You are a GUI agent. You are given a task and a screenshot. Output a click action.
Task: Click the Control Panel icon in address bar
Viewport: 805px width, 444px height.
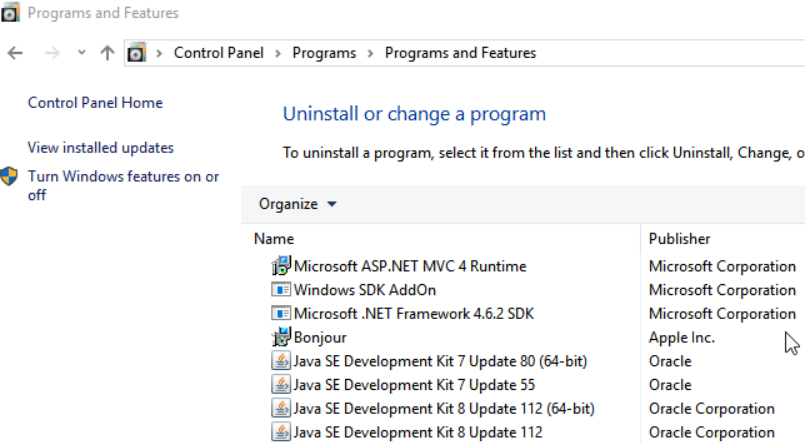click(137, 53)
